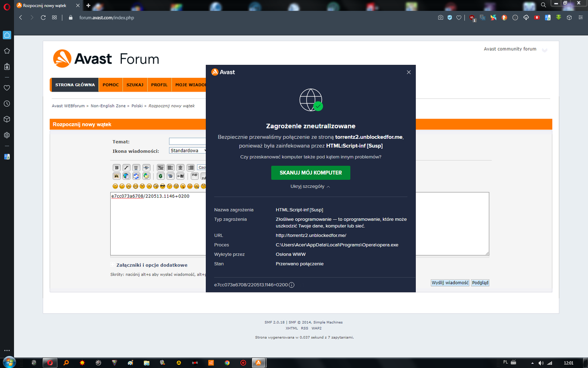This screenshot has width=588, height=368.
Task: Insert an email link with the envelope icon
Action: pos(136,176)
